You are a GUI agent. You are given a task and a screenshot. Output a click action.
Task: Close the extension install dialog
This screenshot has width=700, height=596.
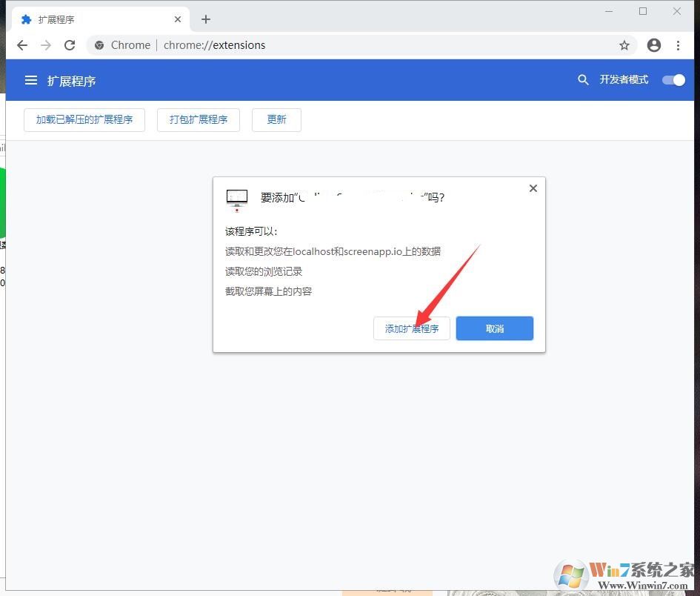[x=533, y=188]
